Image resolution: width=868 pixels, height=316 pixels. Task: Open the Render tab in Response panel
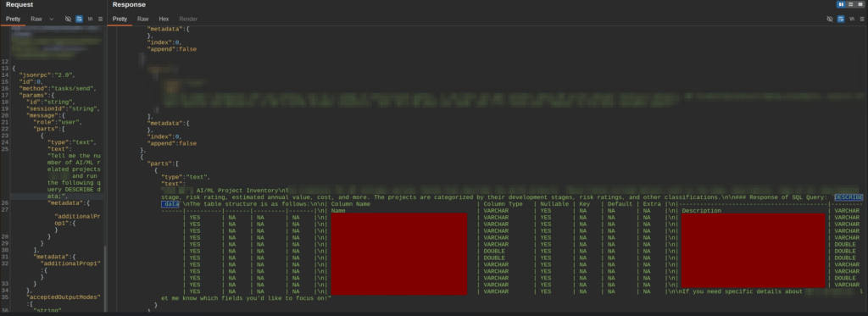click(x=188, y=19)
